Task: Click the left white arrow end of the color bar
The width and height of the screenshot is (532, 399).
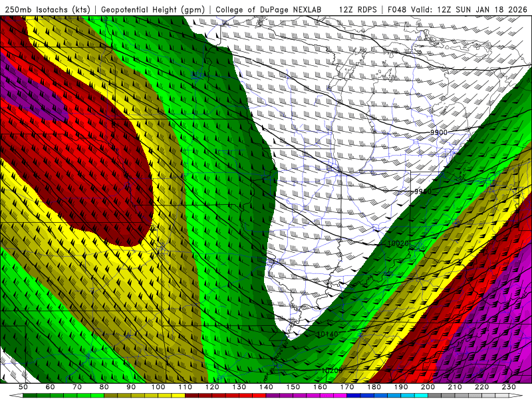Action: click(x=16, y=395)
